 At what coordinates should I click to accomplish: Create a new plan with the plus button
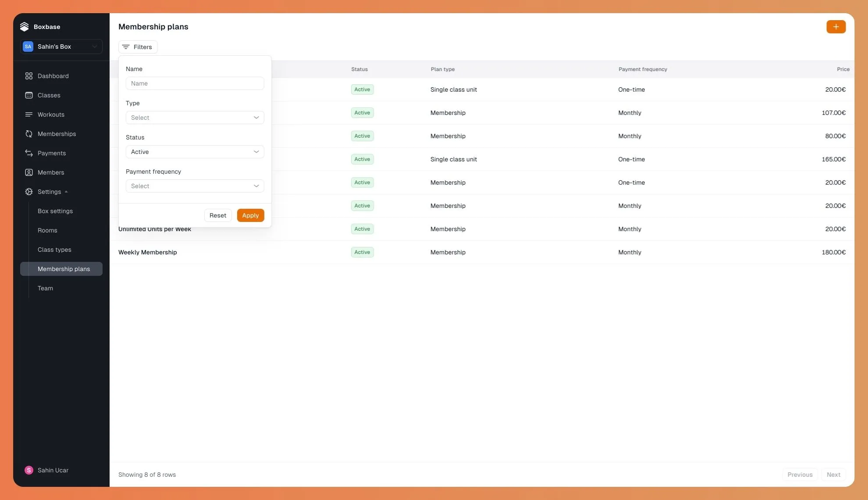(x=836, y=26)
